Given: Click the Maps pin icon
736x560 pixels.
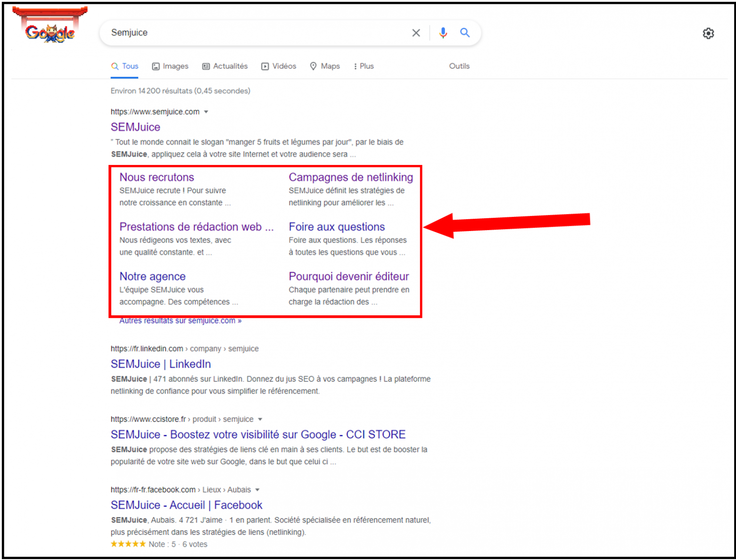Looking at the screenshot, I should [313, 66].
